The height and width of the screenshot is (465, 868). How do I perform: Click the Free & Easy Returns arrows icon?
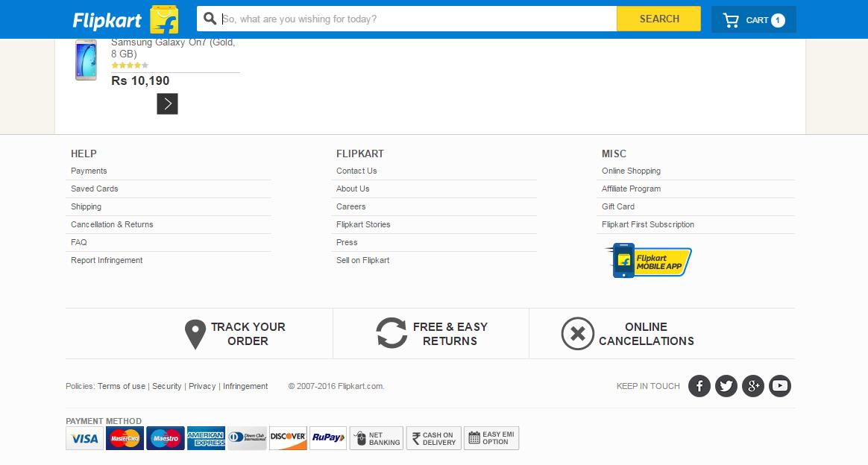click(390, 334)
